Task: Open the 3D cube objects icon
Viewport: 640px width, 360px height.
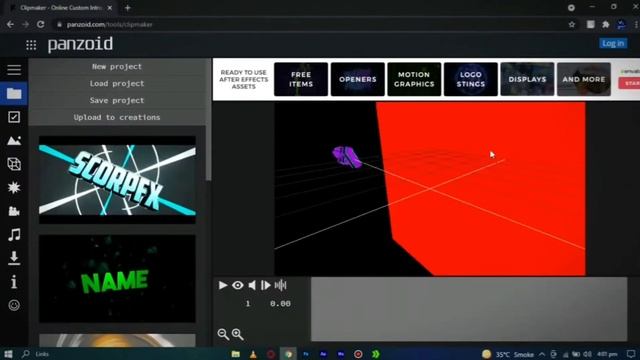Action: (x=14, y=164)
